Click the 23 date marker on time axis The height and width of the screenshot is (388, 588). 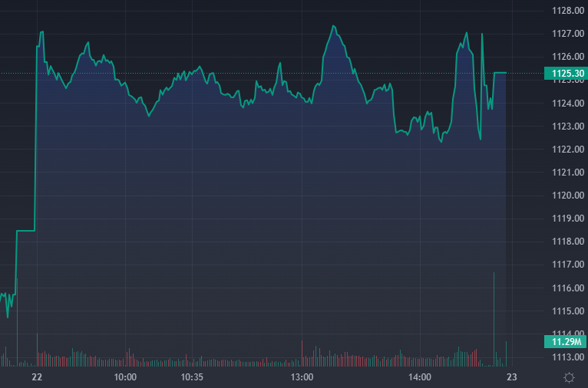pos(512,377)
